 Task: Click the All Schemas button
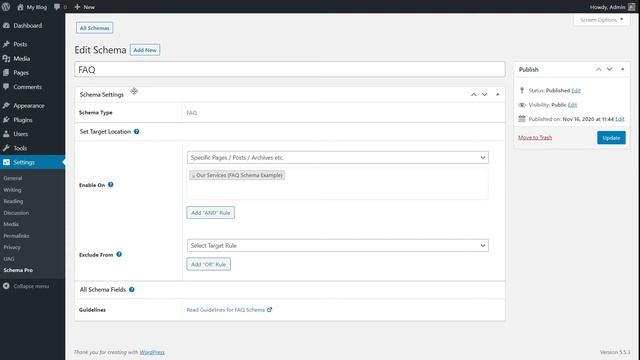[94, 28]
